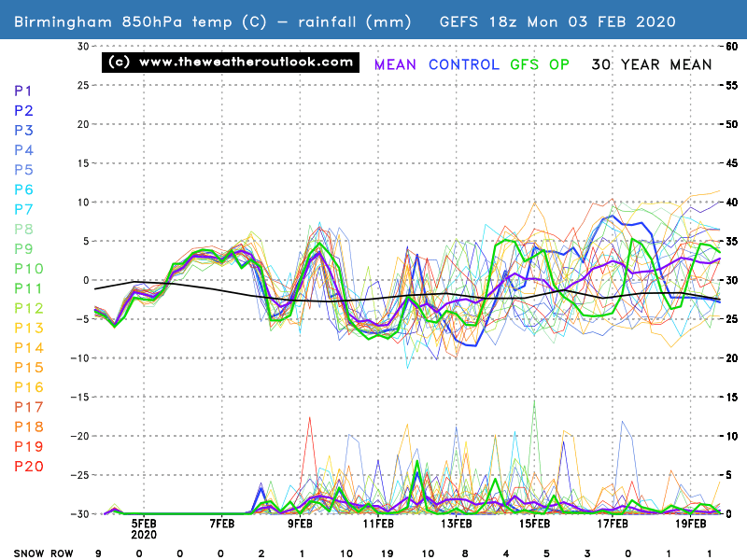Select the P8 pale green legend entry
747x560 pixels.
point(23,230)
